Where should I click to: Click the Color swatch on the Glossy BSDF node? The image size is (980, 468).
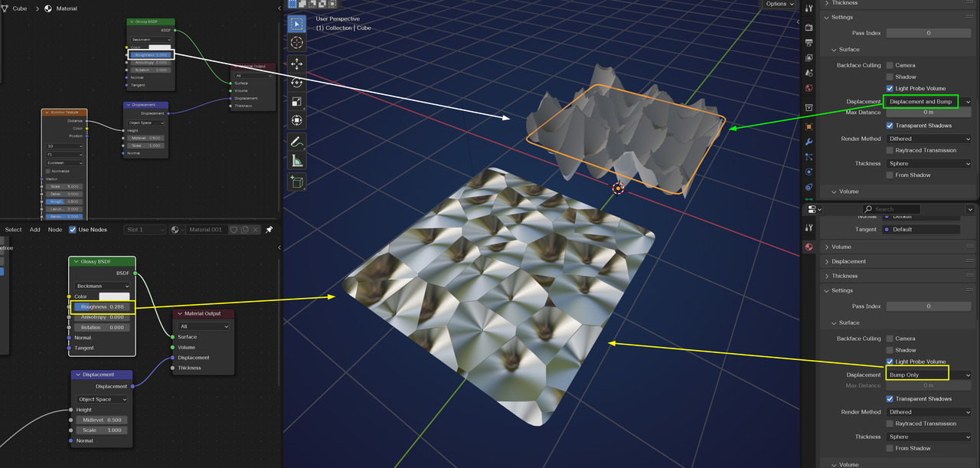click(115, 296)
